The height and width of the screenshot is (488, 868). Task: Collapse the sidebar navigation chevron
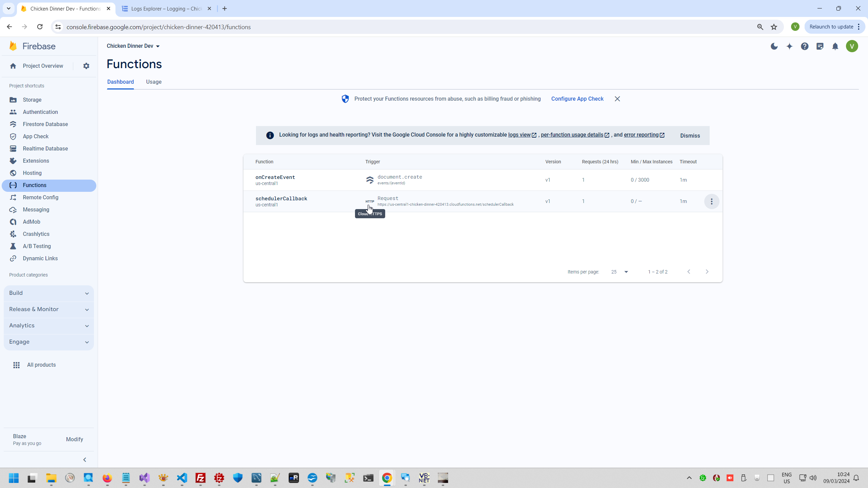pyautogui.click(x=85, y=460)
